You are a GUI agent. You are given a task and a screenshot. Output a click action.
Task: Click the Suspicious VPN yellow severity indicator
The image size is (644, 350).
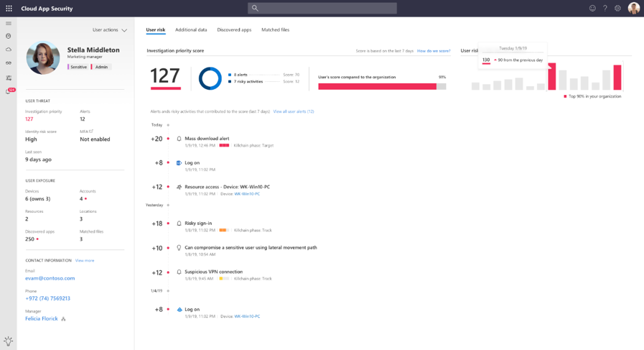tap(224, 279)
